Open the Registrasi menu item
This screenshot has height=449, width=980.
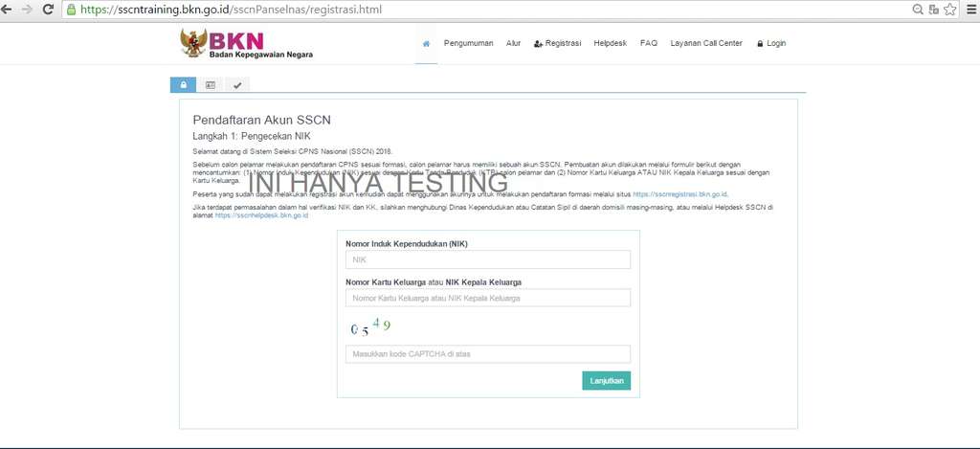[x=558, y=43]
